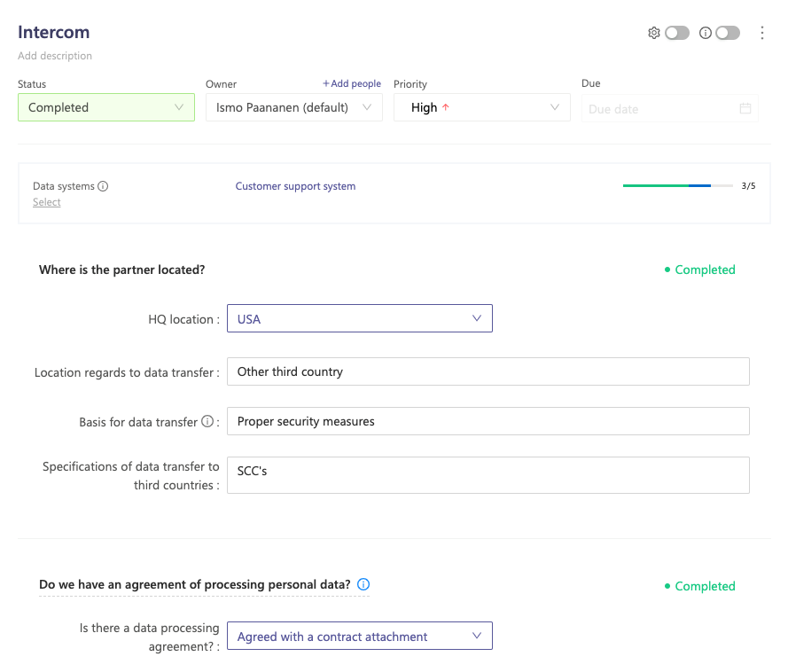
Task: Click the 'Where is the partner located?' heading
Action: pyautogui.click(x=122, y=270)
